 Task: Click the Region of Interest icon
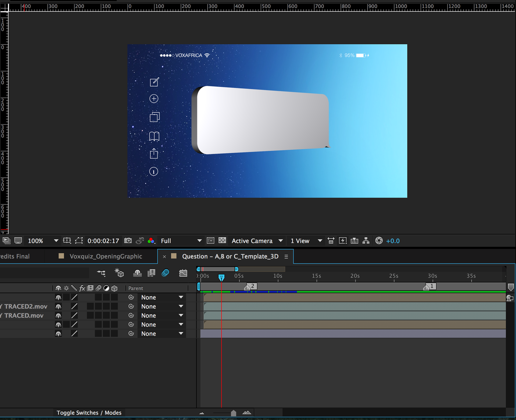point(210,240)
